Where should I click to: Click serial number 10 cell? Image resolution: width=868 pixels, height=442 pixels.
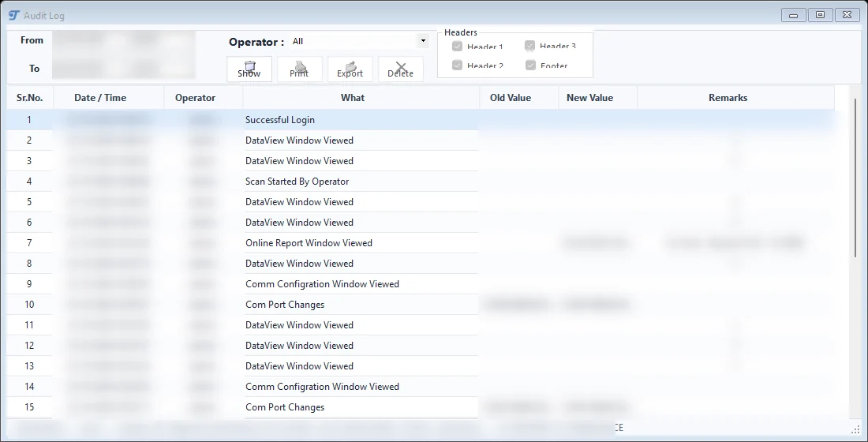point(29,304)
